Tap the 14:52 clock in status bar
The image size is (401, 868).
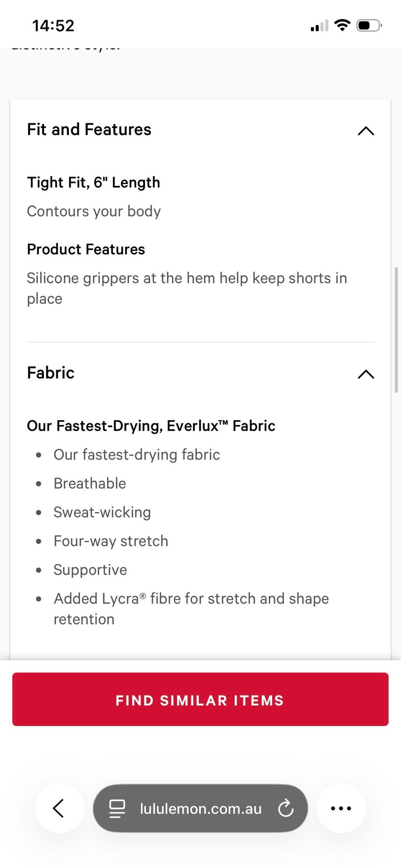(53, 26)
